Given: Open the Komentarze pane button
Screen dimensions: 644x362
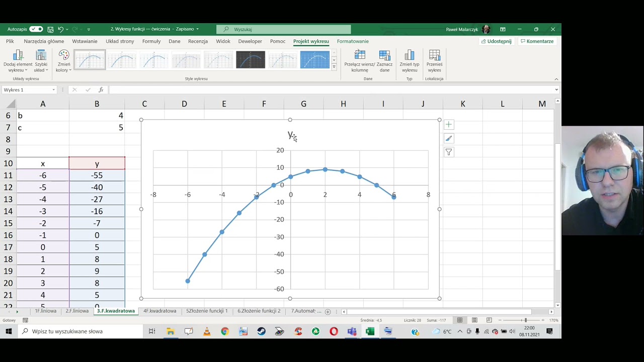Looking at the screenshot, I should pyautogui.click(x=537, y=41).
